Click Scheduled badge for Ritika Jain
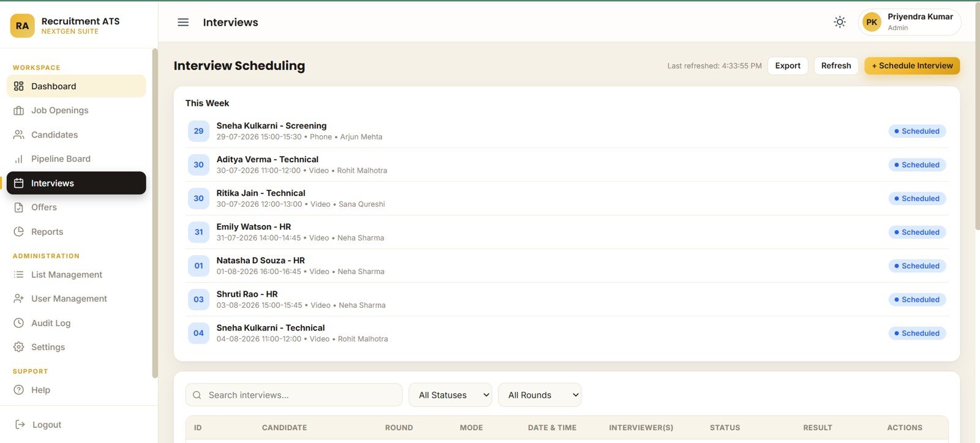Image resolution: width=980 pixels, height=443 pixels. (917, 198)
